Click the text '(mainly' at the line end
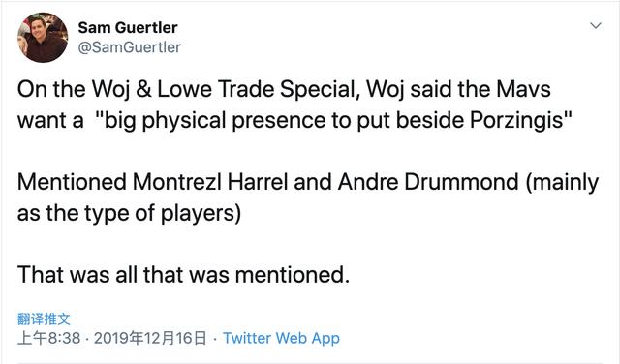This screenshot has width=620, height=364. [x=562, y=182]
